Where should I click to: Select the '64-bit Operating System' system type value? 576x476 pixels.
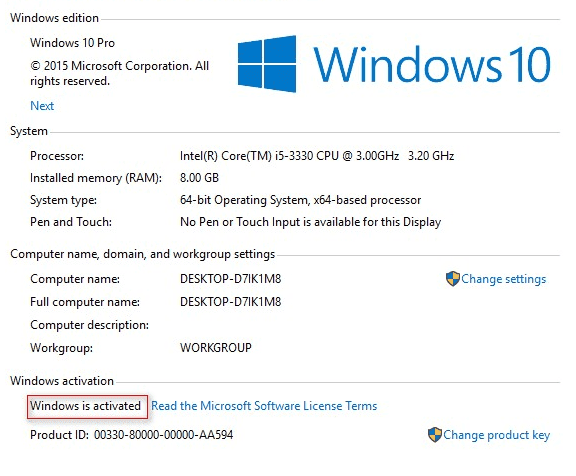[300, 200]
